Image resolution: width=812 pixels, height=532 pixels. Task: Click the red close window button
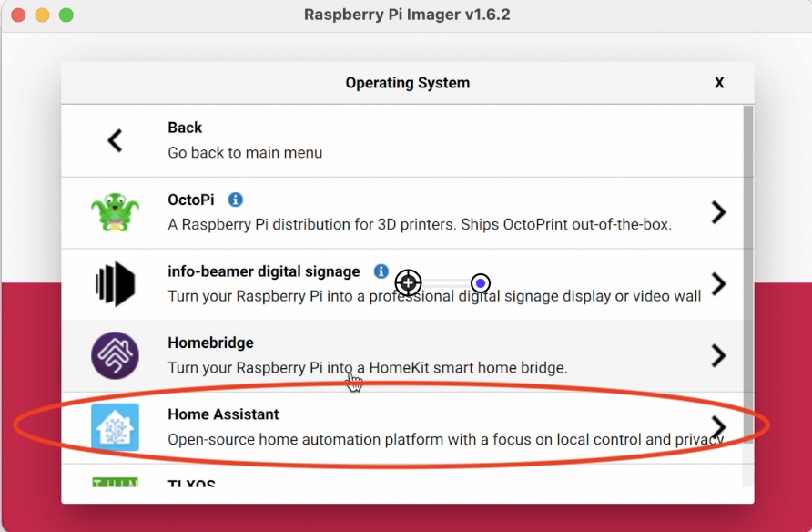click(x=18, y=15)
